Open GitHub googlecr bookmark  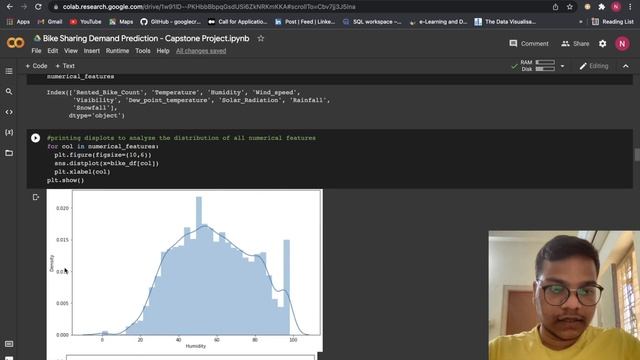(171, 22)
